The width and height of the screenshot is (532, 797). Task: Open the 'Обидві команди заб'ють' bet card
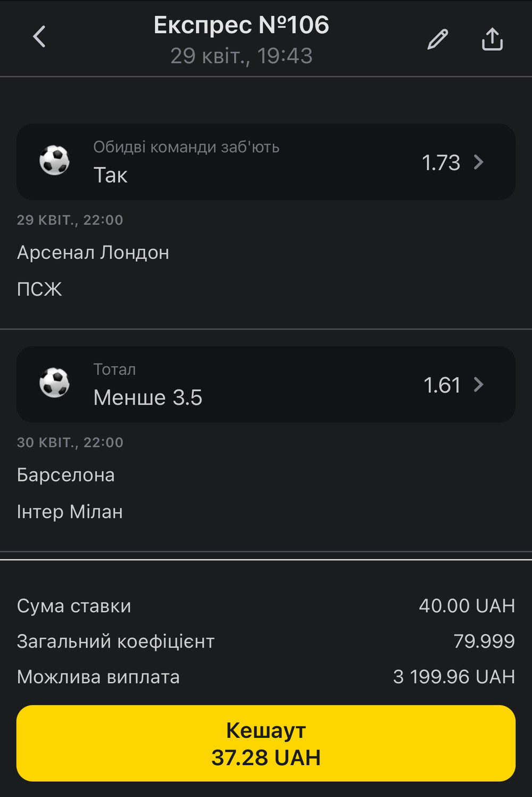[266, 162]
